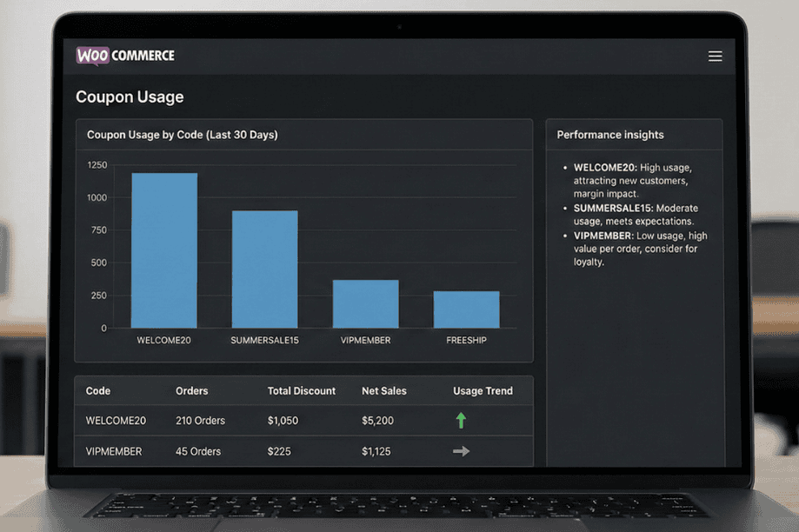
Task: Click the green up arrow for WELCOME20
Action: 460,420
